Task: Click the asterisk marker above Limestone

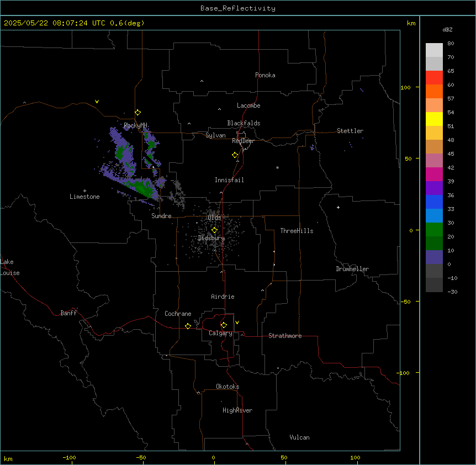Action: click(x=84, y=191)
